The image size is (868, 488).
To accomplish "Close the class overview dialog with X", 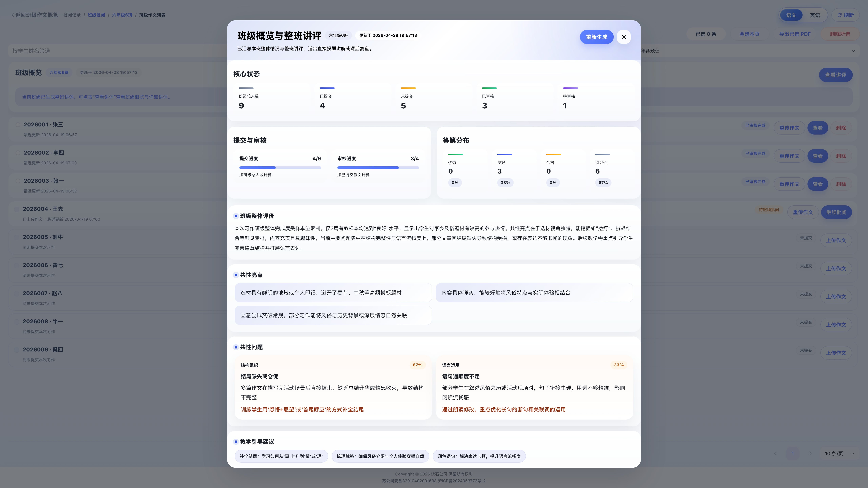I will (624, 37).
